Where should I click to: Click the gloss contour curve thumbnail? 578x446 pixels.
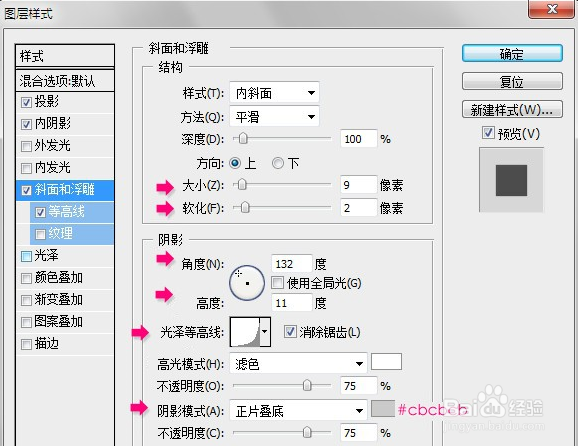[x=245, y=332]
